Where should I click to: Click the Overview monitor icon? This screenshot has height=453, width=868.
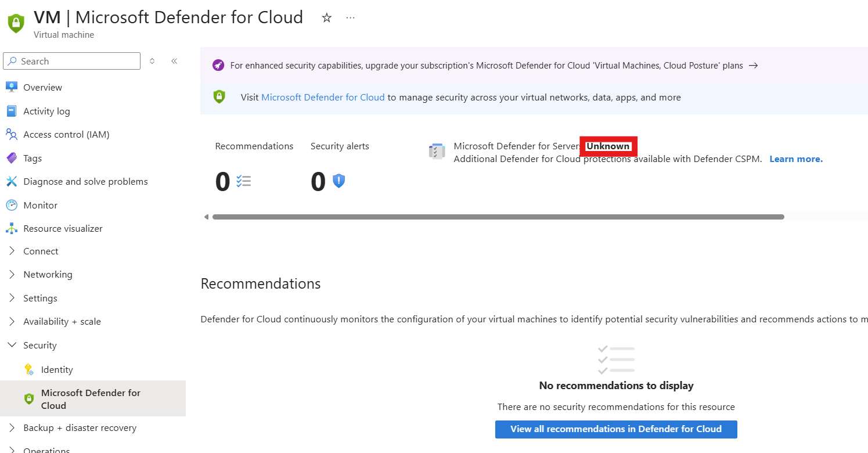(x=12, y=87)
